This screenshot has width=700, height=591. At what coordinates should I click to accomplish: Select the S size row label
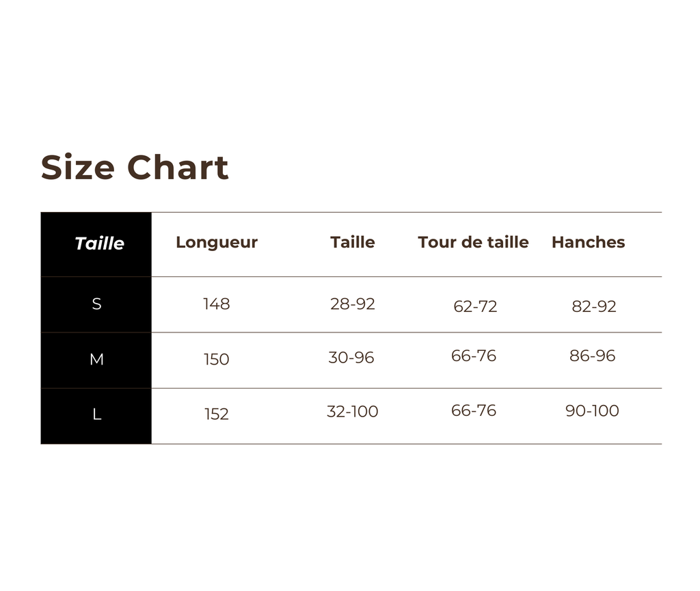point(96,304)
